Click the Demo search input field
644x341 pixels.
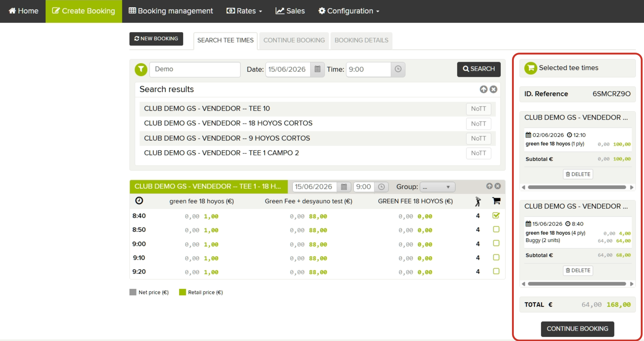(195, 69)
